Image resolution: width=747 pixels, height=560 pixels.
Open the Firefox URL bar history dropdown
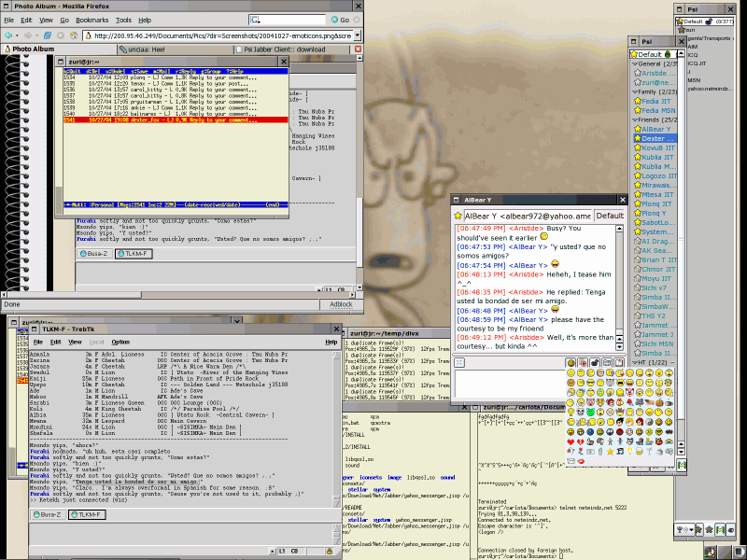click(x=357, y=35)
